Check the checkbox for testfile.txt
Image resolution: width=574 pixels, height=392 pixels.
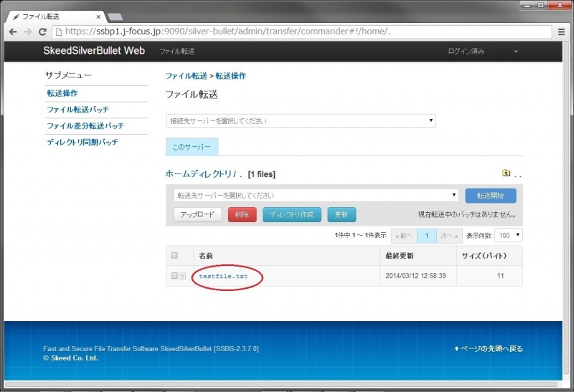174,276
